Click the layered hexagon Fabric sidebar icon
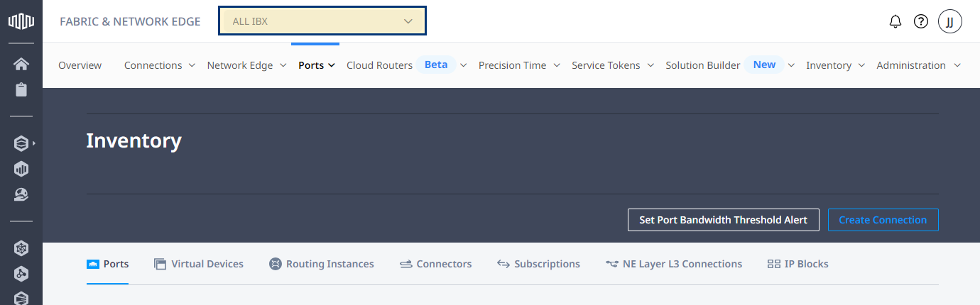The height and width of the screenshot is (305, 980). click(21, 143)
